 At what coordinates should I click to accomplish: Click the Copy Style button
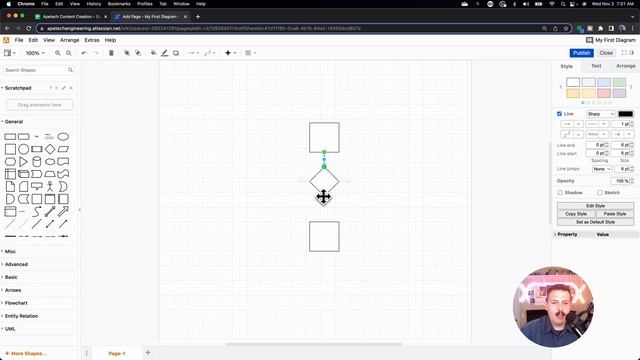(x=576, y=214)
